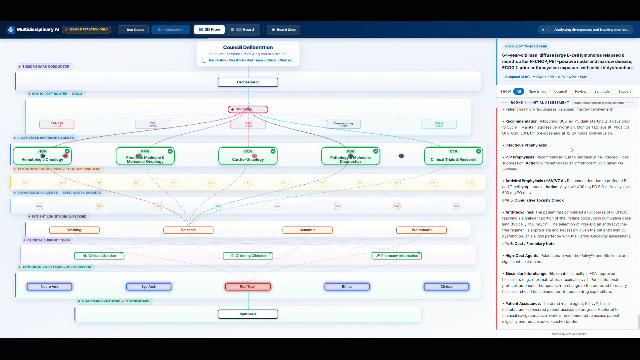This screenshot has height=360, width=640.
Task: Click the last circle in the specialty consults row
Action: coord(456,207)
